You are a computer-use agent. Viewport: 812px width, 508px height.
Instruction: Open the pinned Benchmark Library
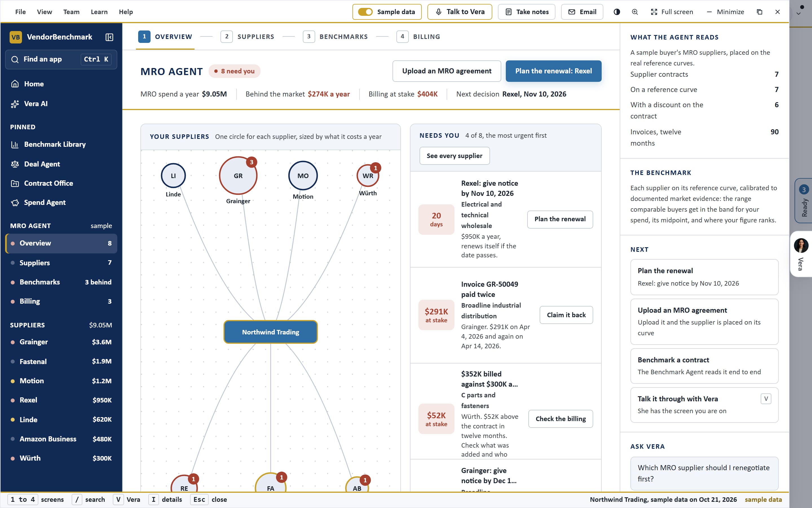(61, 144)
